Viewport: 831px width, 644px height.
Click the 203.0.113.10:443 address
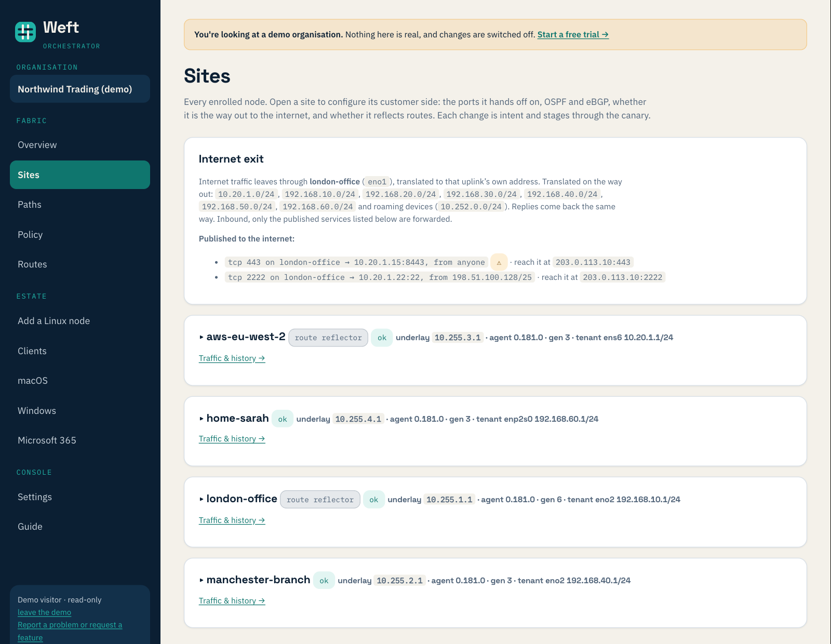[593, 262]
